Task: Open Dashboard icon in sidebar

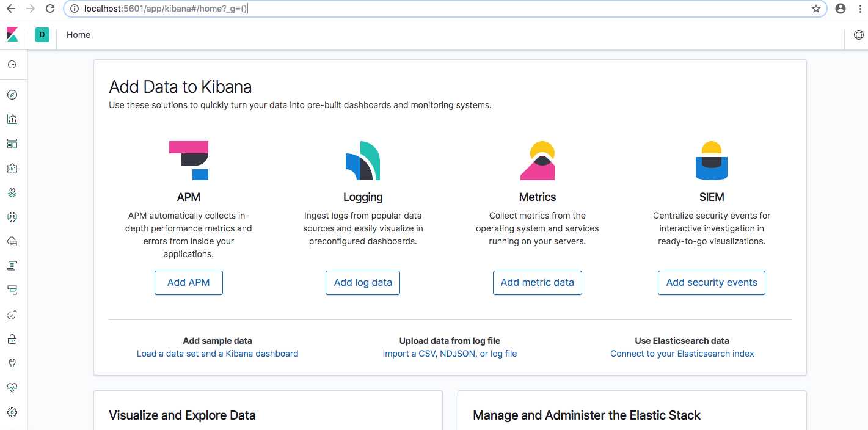Action: (x=12, y=144)
